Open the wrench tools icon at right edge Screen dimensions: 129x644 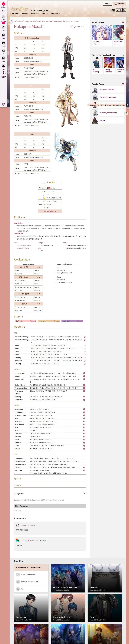tap(126, 113)
